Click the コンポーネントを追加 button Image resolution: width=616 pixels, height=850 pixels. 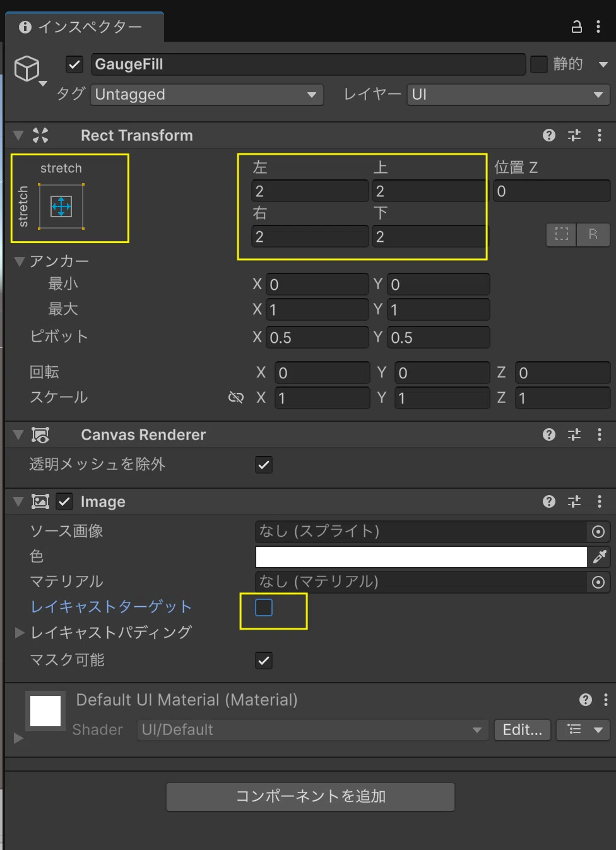311,796
